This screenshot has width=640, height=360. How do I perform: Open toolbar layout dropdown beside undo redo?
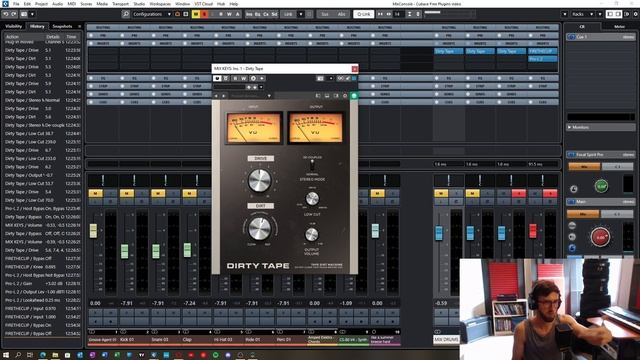tap(32, 14)
